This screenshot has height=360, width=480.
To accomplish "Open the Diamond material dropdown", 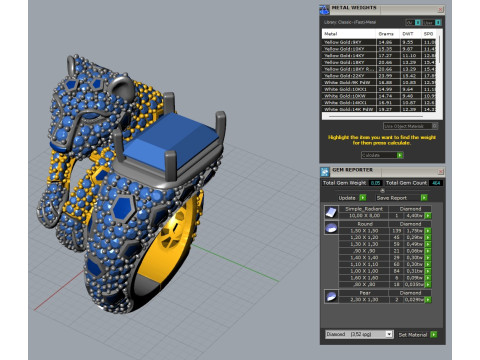I will (x=389, y=334).
